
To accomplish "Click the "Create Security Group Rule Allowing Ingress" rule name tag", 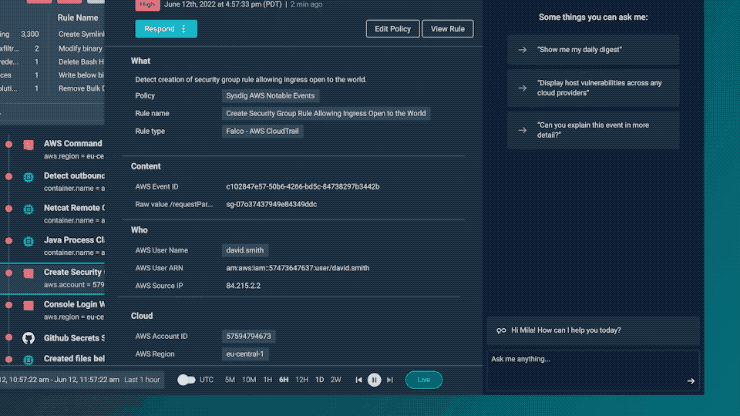I will click(326, 114).
